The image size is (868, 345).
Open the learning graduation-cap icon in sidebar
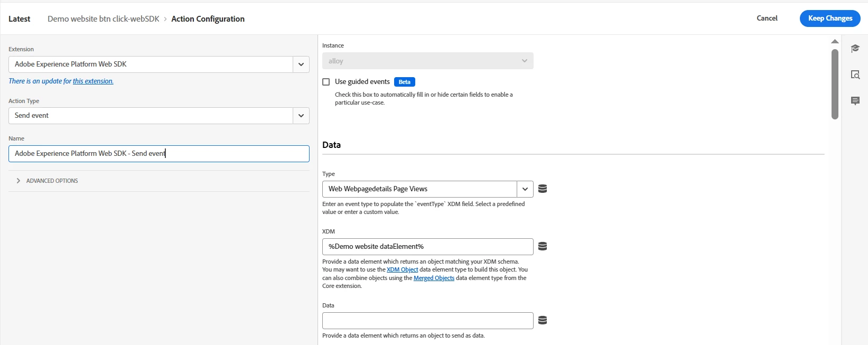pyautogui.click(x=855, y=49)
